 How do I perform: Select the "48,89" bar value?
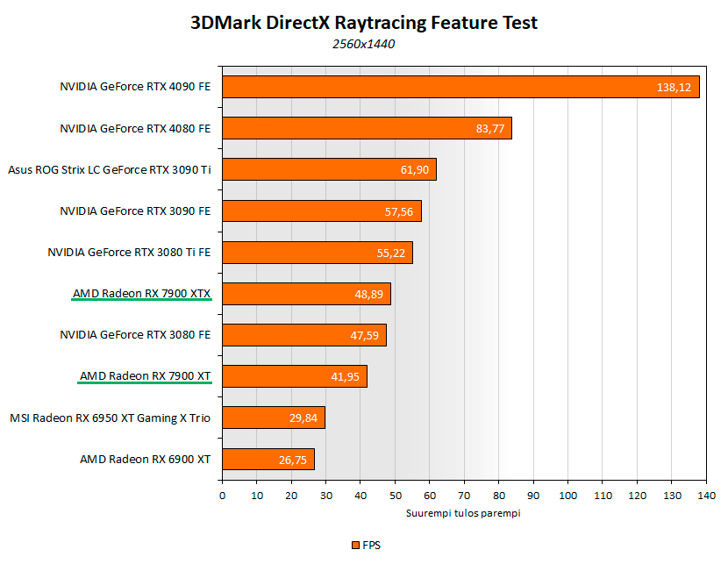368,295
